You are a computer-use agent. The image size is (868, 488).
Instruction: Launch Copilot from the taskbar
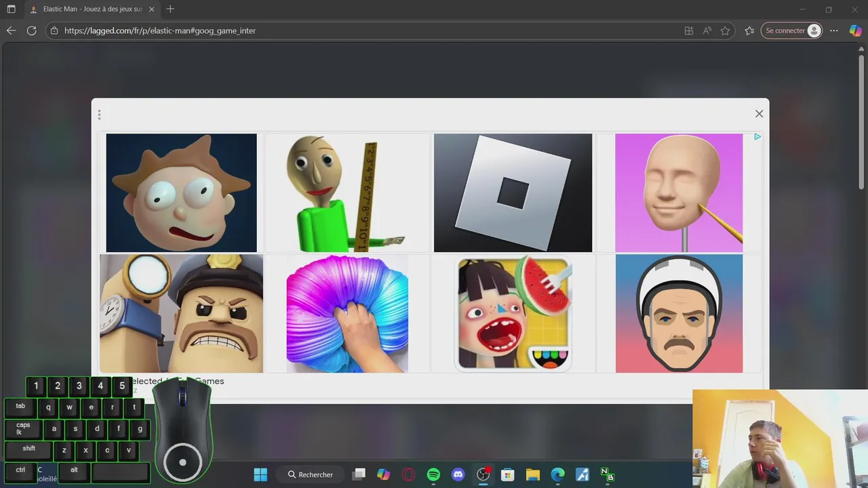pos(384,474)
